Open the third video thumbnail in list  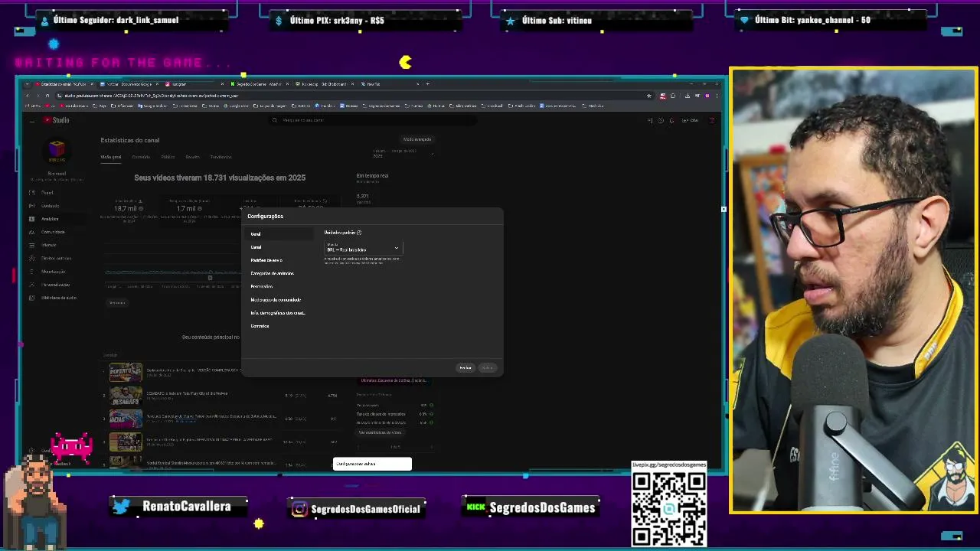click(126, 419)
